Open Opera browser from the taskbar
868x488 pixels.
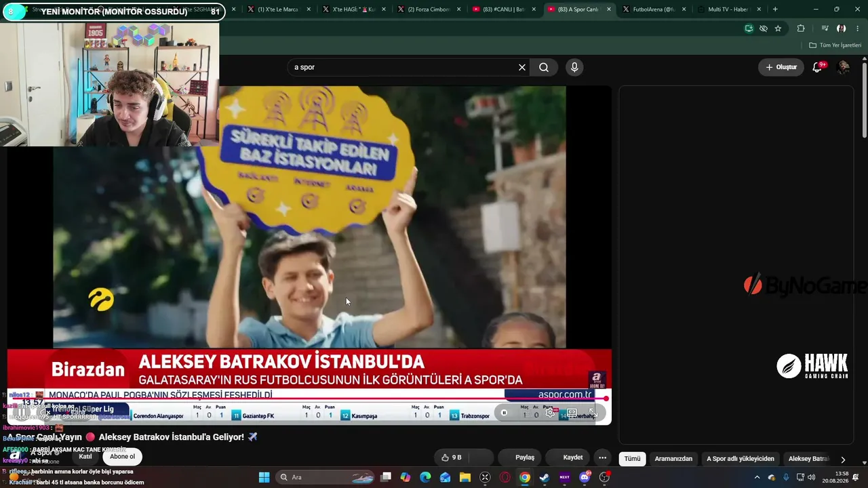pyautogui.click(x=505, y=477)
